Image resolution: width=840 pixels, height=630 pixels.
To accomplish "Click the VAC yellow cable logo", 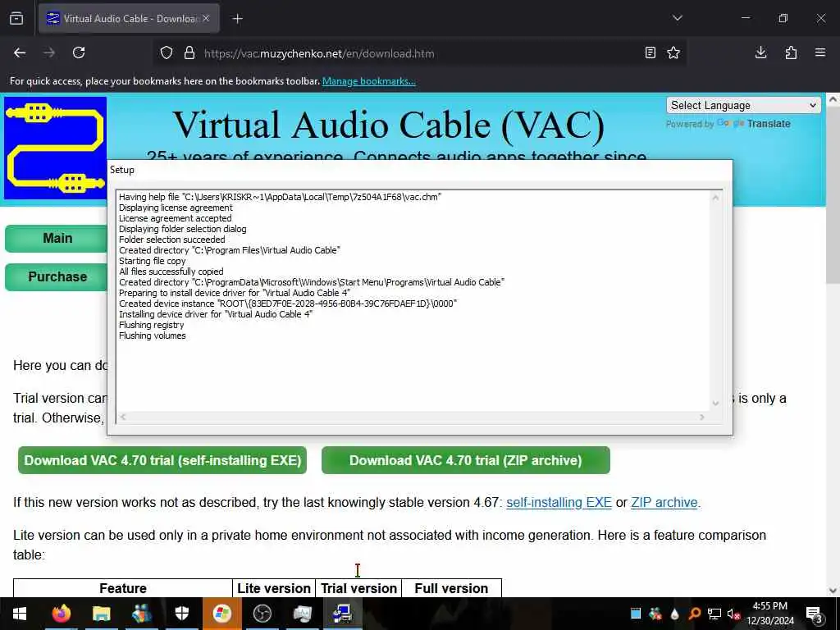I will 55,148.
